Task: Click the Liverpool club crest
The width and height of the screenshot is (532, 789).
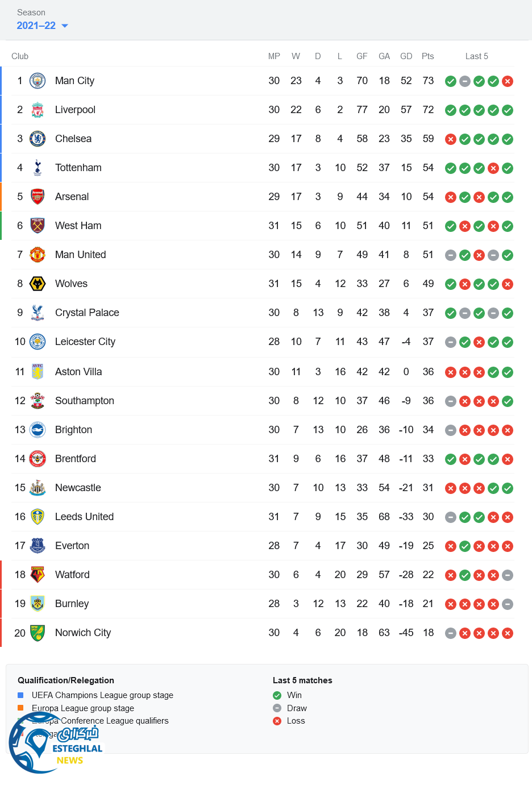Action: point(38,110)
